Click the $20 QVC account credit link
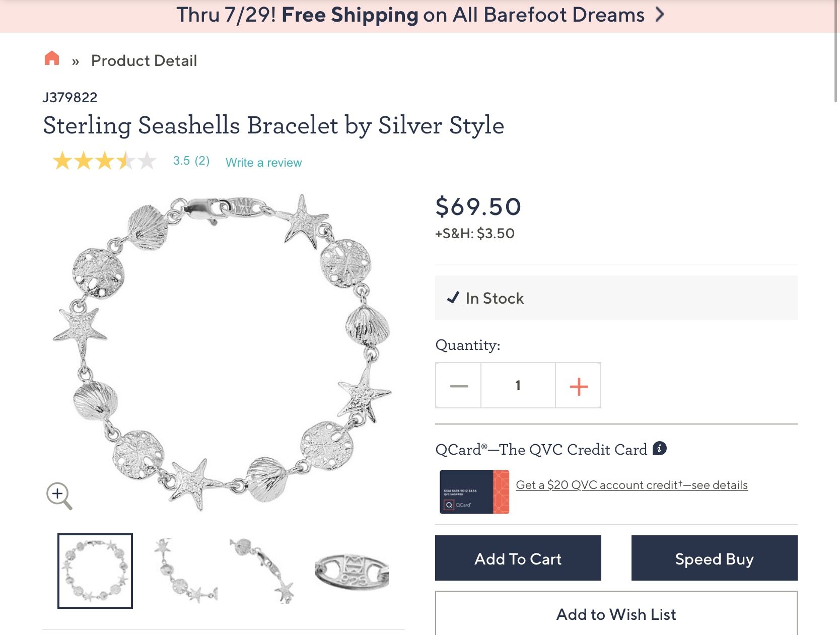840x635 pixels. (x=632, y=485)
